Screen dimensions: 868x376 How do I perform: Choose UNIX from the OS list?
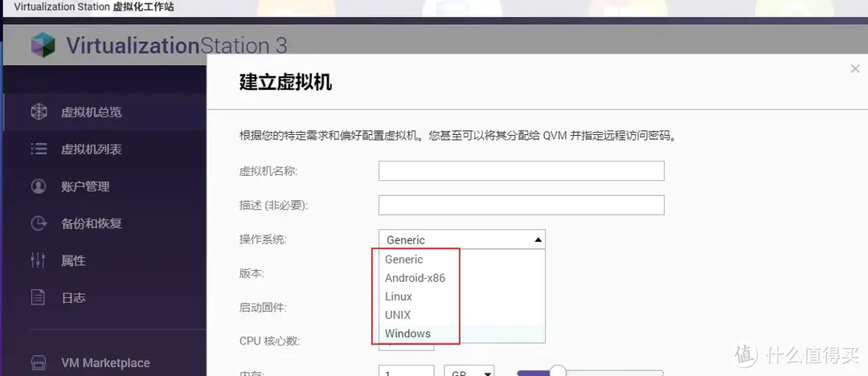(x=462, y=315)
